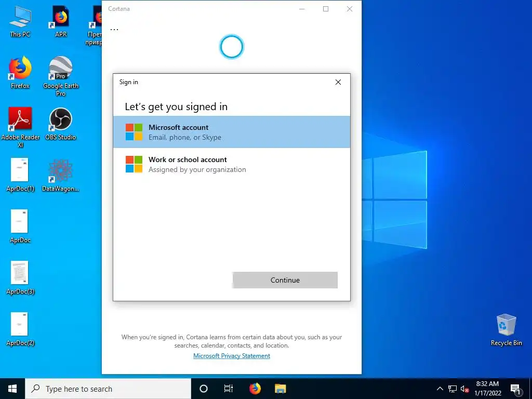
Task: Select the AprDoc(1) file icon
Action: click(x=20, y=175)
